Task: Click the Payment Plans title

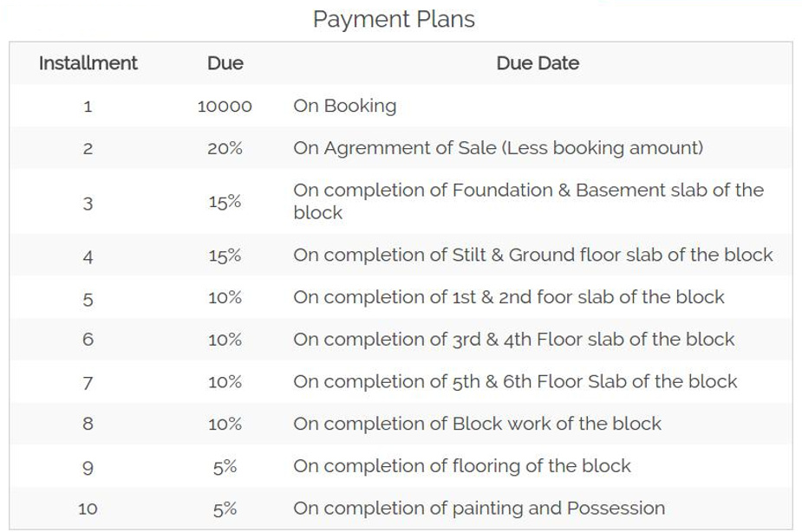Action: pos(394,19)
